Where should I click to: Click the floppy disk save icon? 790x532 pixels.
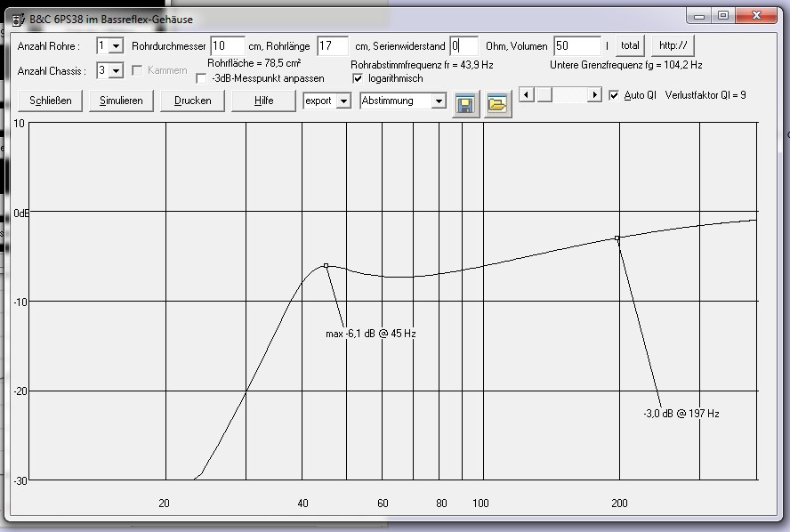click(465, 104)
